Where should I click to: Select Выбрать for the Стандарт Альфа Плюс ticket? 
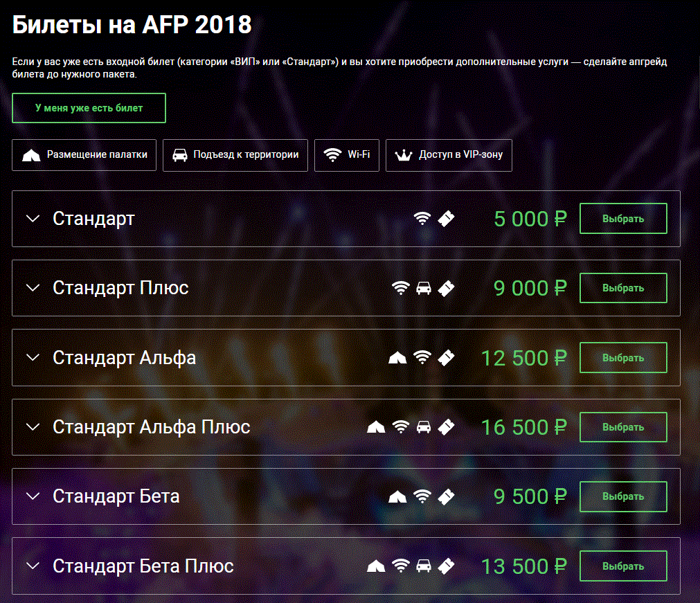coord(623,427)
